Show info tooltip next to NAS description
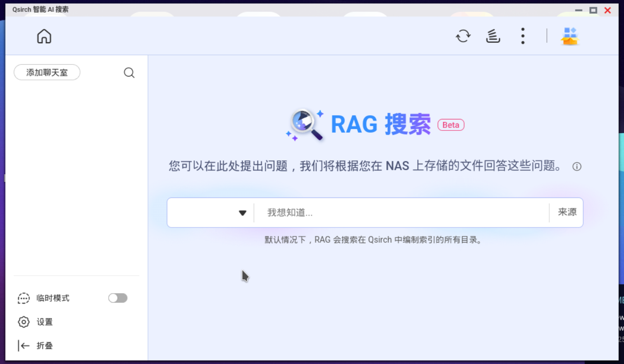The width and height of the screenshot is (624, 364). pyautogui.click(x=577, y=167)
